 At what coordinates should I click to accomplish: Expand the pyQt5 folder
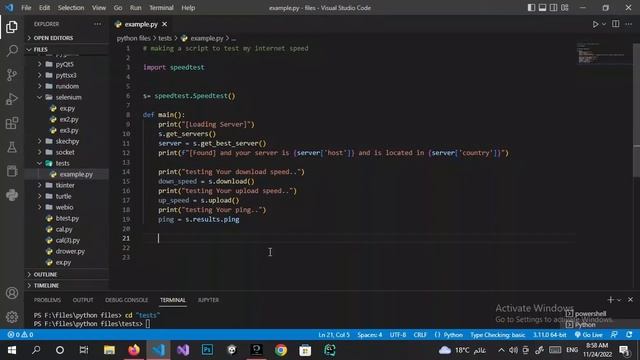67,64
